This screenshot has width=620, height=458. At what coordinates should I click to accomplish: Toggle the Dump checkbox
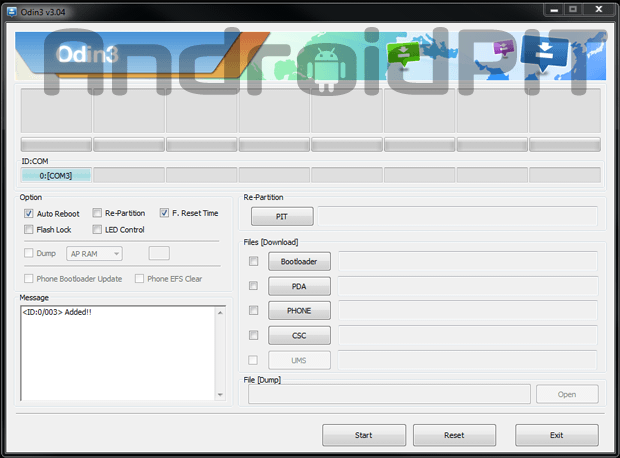pyautogui.click(x=28, y=253)
